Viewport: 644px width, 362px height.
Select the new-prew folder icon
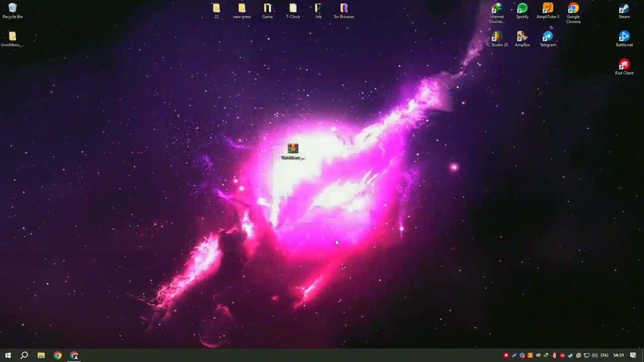click(x=242, y=11)
